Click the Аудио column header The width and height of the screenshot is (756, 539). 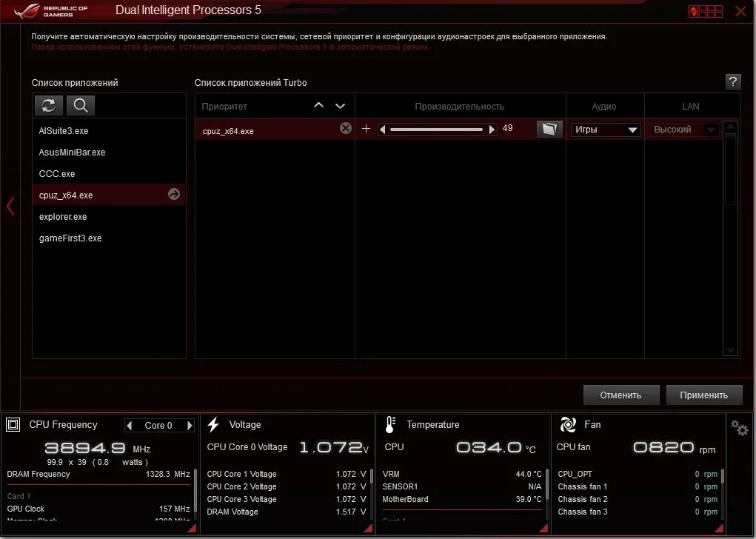[604, 107]
